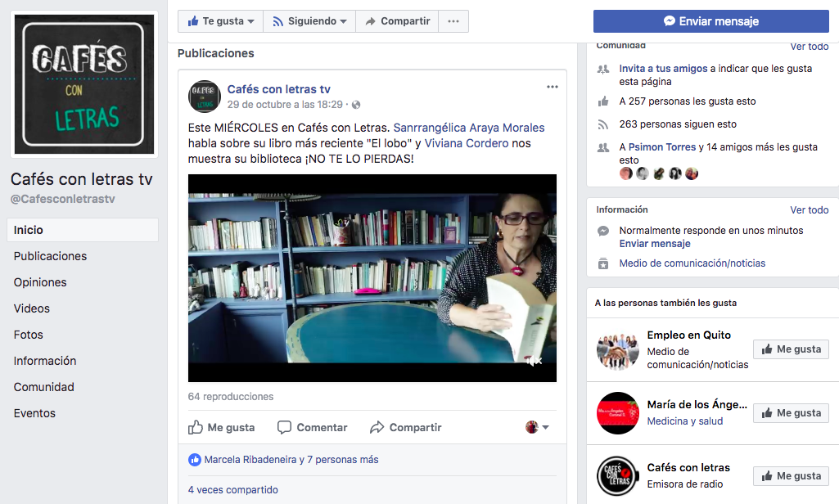Open Marcela Ribadeneira y 7 personas más
The image size is (839, 504).
point(291,460)
